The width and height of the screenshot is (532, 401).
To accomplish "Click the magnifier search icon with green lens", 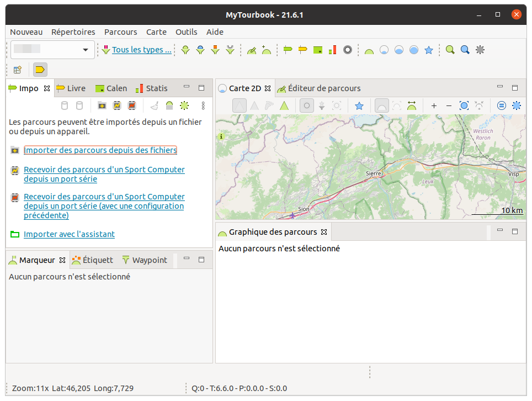I will [450, 50].
